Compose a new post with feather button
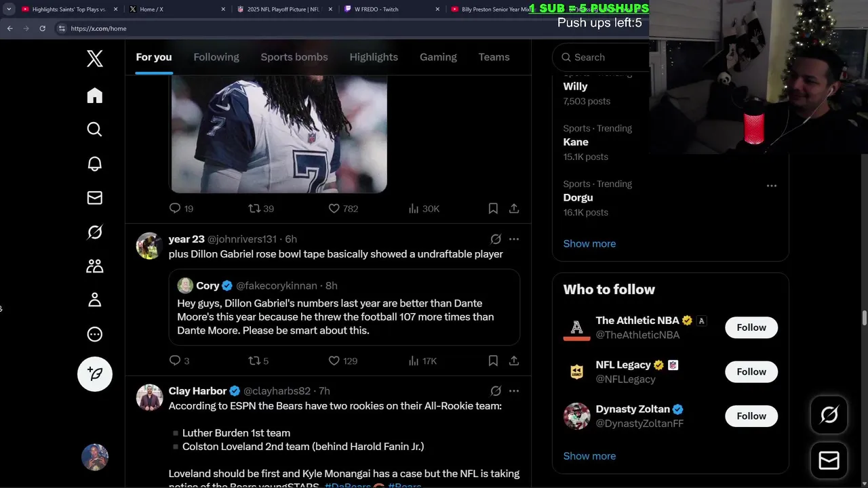This screenshot has width=868, height=488. (x=95, y=374)
